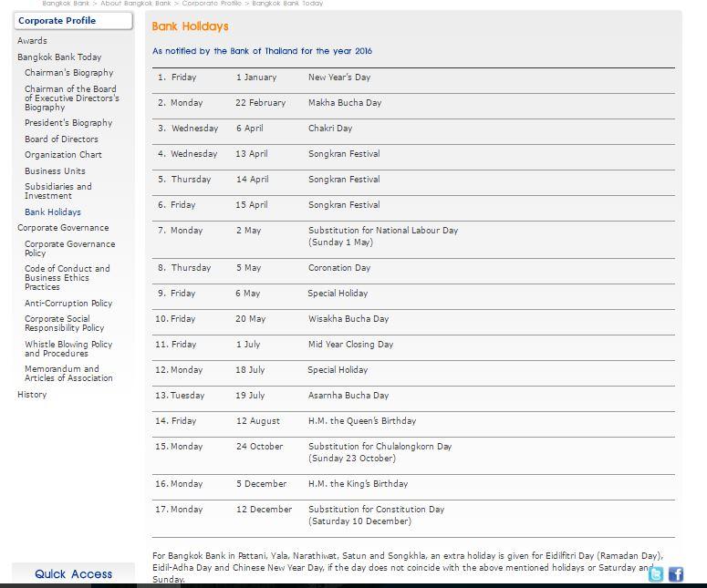Select the New Year's Day holiday text

[339, 77]
